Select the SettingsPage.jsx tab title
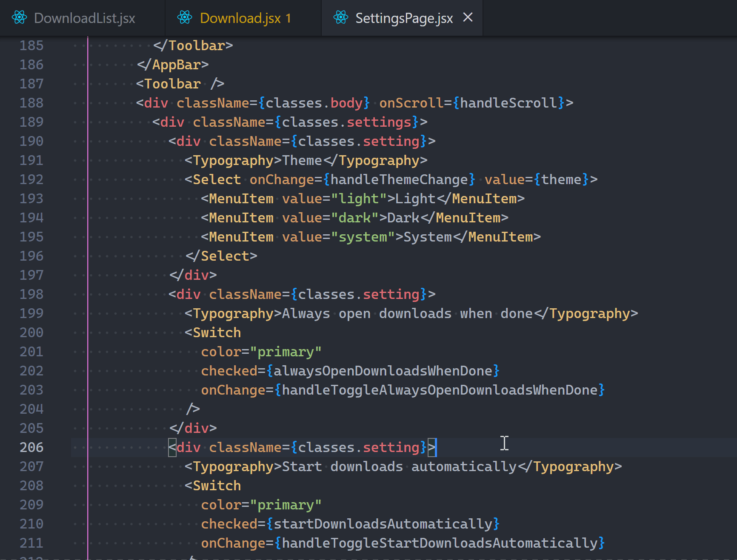This screenshot has height=560, width=737. click(x=404, y=18)
